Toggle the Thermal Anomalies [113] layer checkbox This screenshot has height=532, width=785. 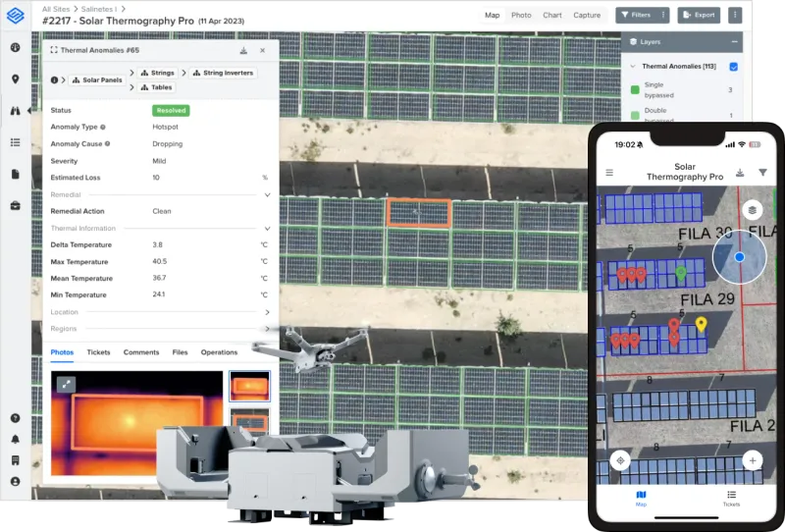(733, 67)
